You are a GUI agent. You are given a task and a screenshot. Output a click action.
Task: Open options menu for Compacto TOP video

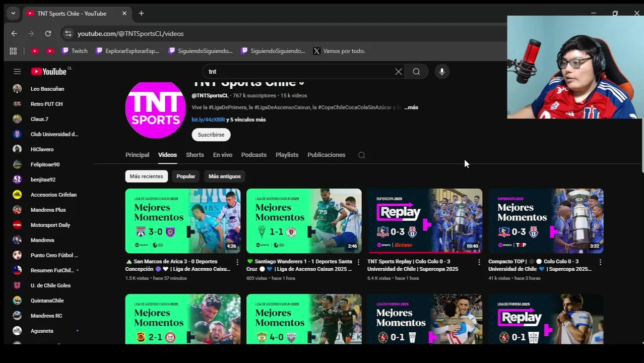600,262
